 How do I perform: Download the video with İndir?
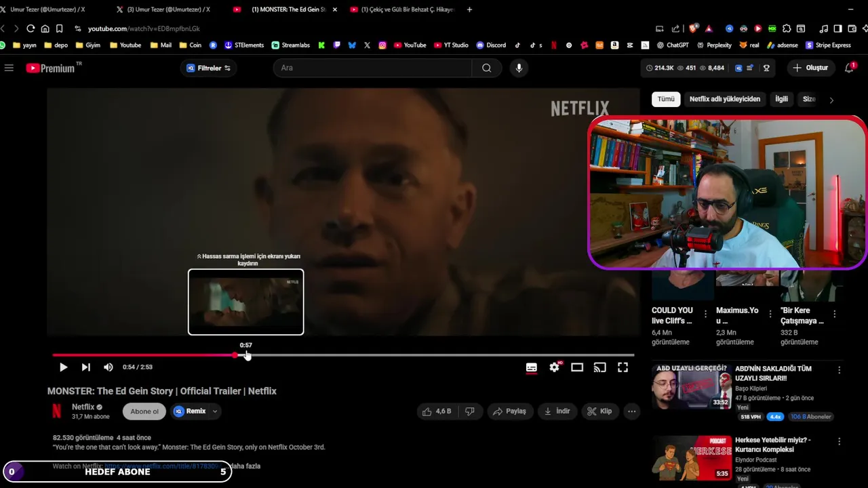[557, 411]
